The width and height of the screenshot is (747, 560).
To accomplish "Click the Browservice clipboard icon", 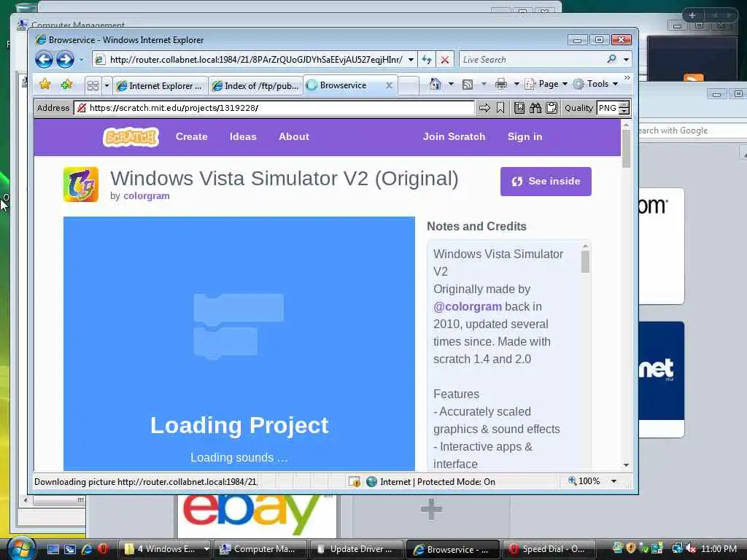I will tap(551, 108).
